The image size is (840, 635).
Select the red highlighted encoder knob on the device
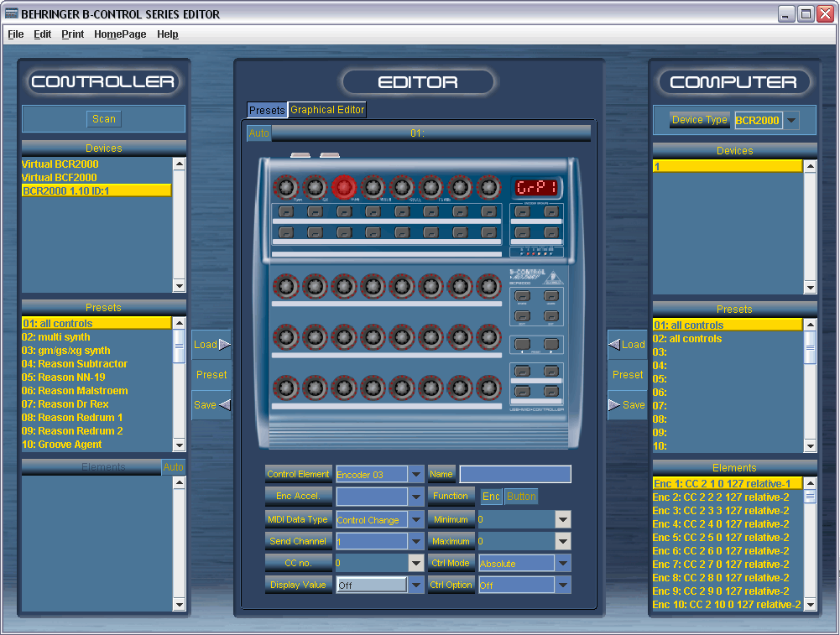click(343, 187)
